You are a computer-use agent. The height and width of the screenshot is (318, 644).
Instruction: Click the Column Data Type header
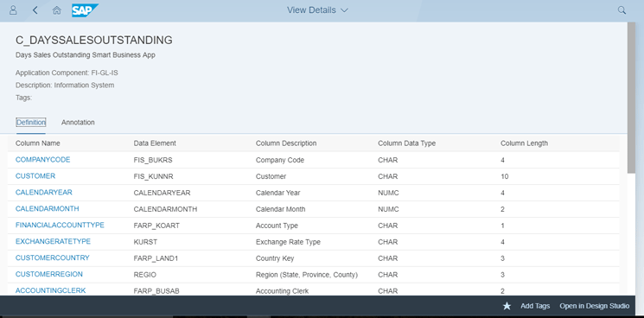(x=406, y=143)
